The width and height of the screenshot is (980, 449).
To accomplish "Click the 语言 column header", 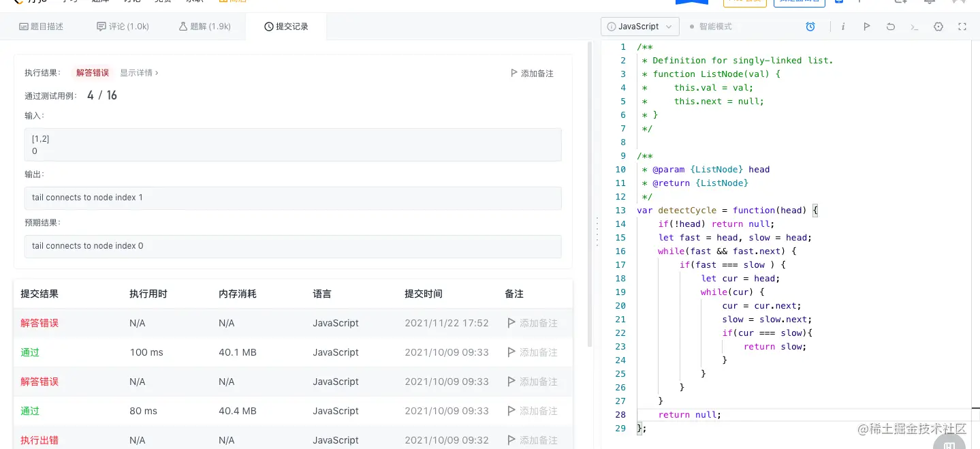I will (x=322, y=294).
